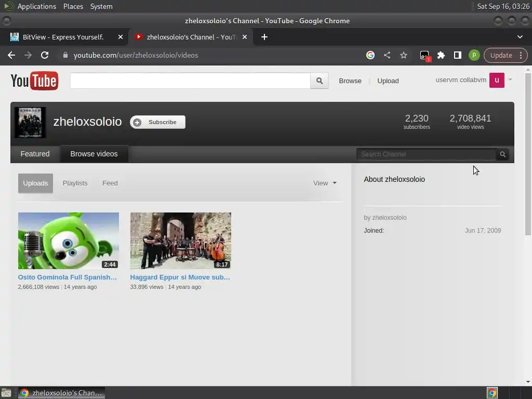This screenshot has width=532, height=399.
Task: Click the Chrome icon in the system tray
Action: coord(493,393)
